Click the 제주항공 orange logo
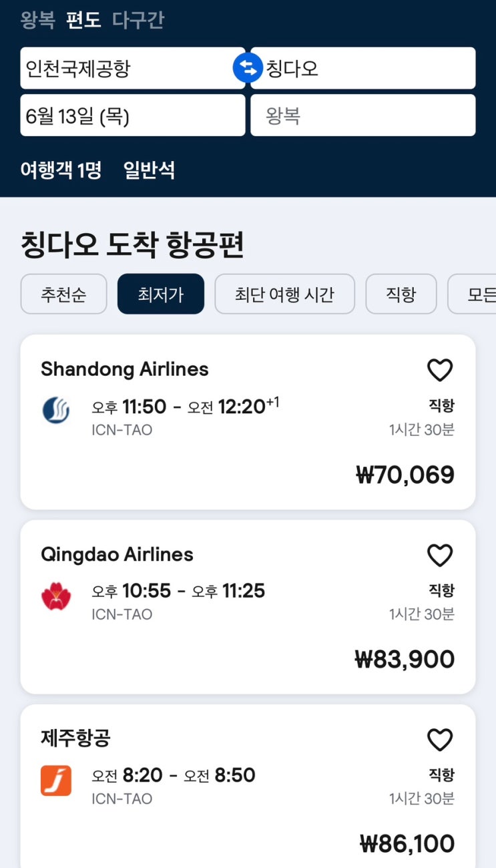 point(56,780)
